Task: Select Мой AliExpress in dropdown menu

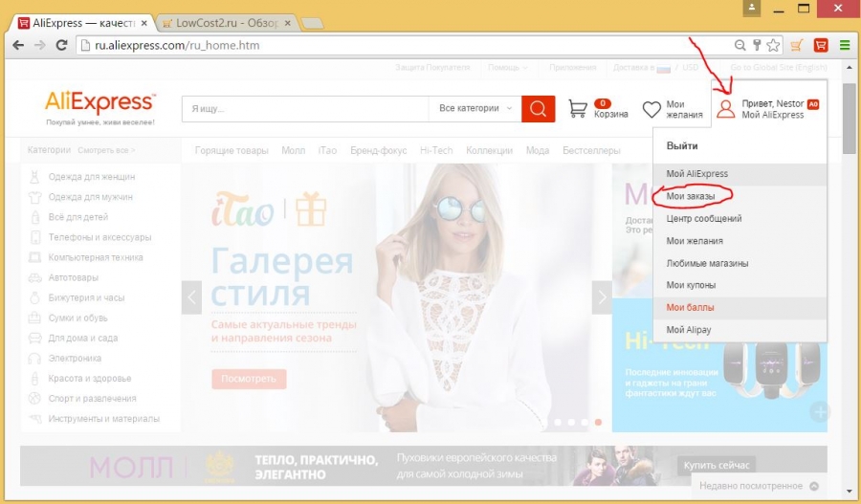Action: click(x=740, y=173)
